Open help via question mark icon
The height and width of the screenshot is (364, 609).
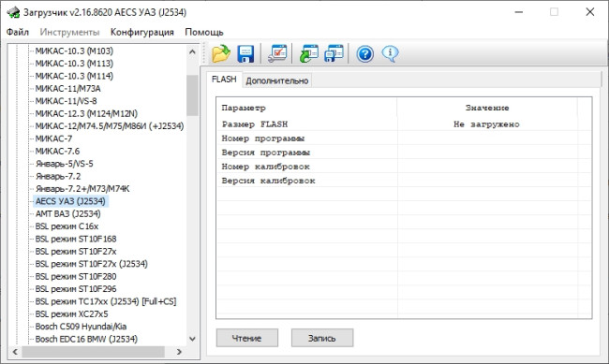(365, 53)
